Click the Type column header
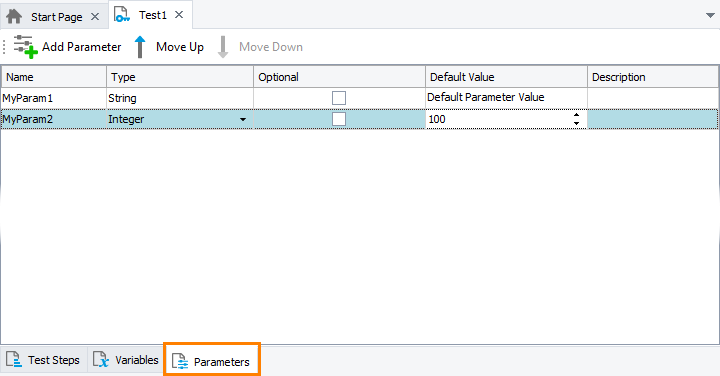 180,77
